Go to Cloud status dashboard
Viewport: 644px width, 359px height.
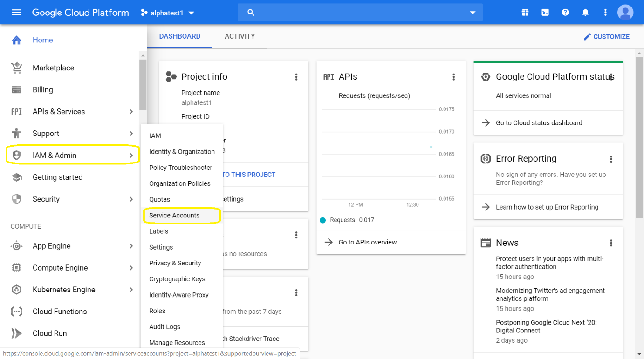click(x=539, y=123)
